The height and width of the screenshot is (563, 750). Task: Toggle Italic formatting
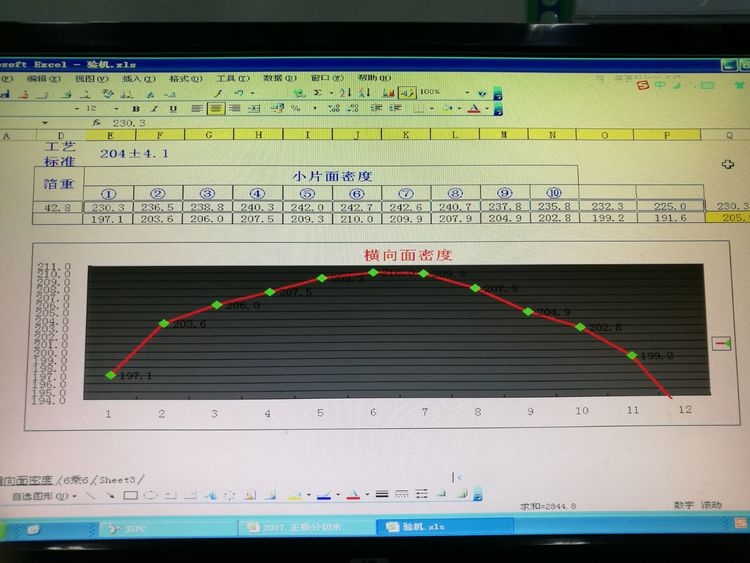coord(154,109)
